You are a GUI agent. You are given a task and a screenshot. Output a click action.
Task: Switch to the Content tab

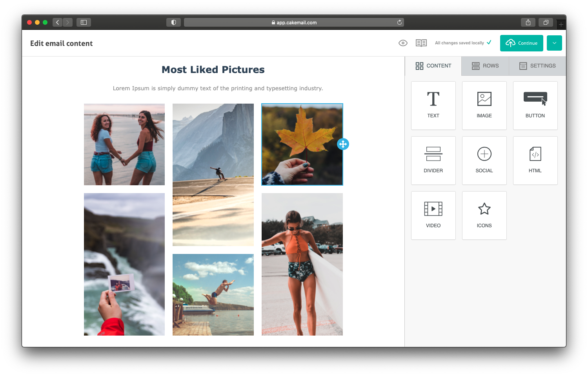(x=433, y=66)
